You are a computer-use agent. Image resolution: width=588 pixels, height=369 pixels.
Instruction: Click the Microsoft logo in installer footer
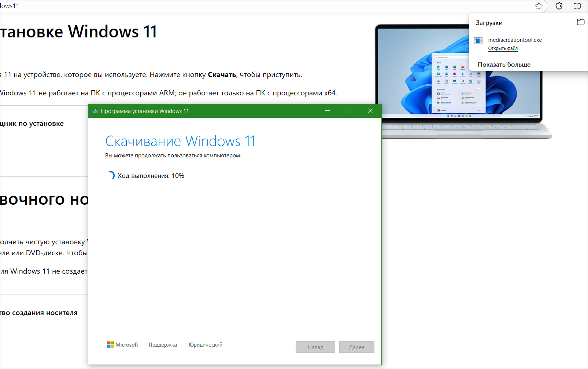point(122,345)
